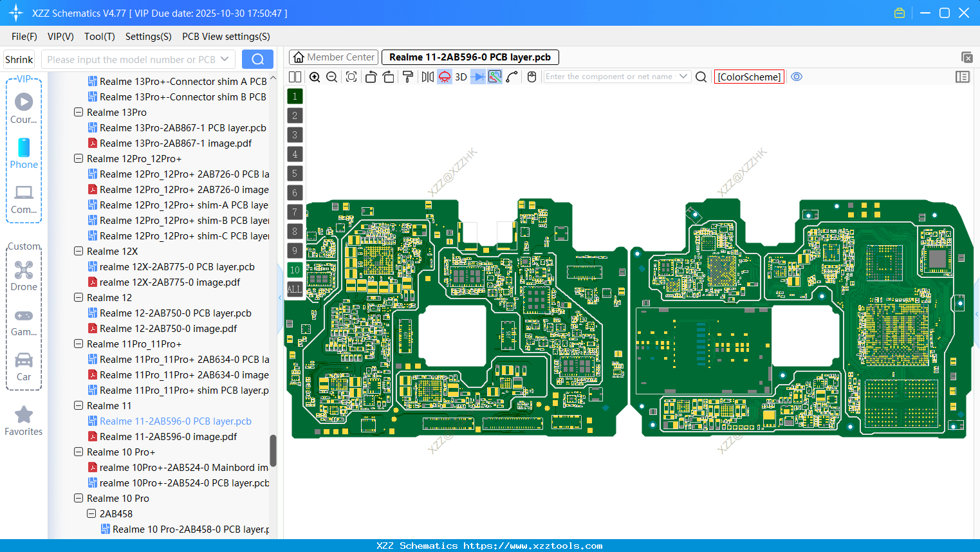980x552 pixels.
Task: Toggle the eye visibility icon
Action: click(797, 77)
